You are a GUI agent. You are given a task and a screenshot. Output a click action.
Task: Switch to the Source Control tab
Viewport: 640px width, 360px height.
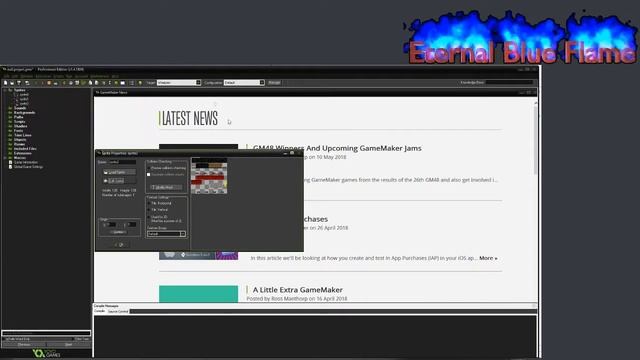click(118, 311)
